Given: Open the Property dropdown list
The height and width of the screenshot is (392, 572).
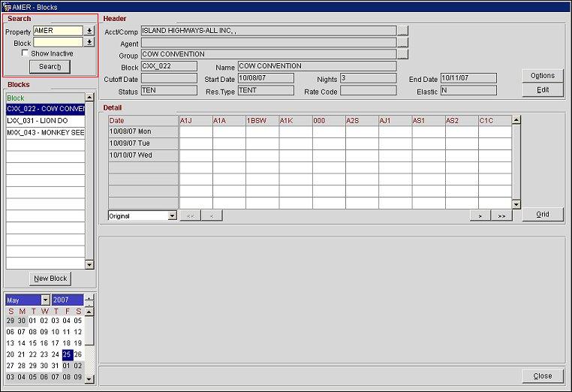Looking at the screenshot, I should (x=89, y=32).
